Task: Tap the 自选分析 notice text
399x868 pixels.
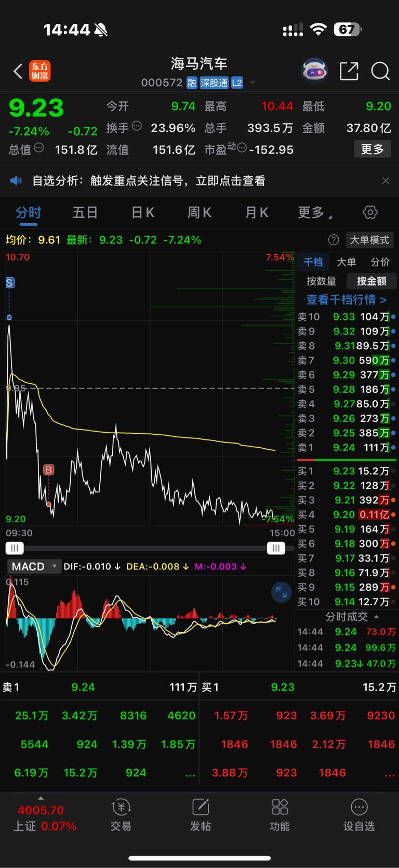Action: click(149, 180)
